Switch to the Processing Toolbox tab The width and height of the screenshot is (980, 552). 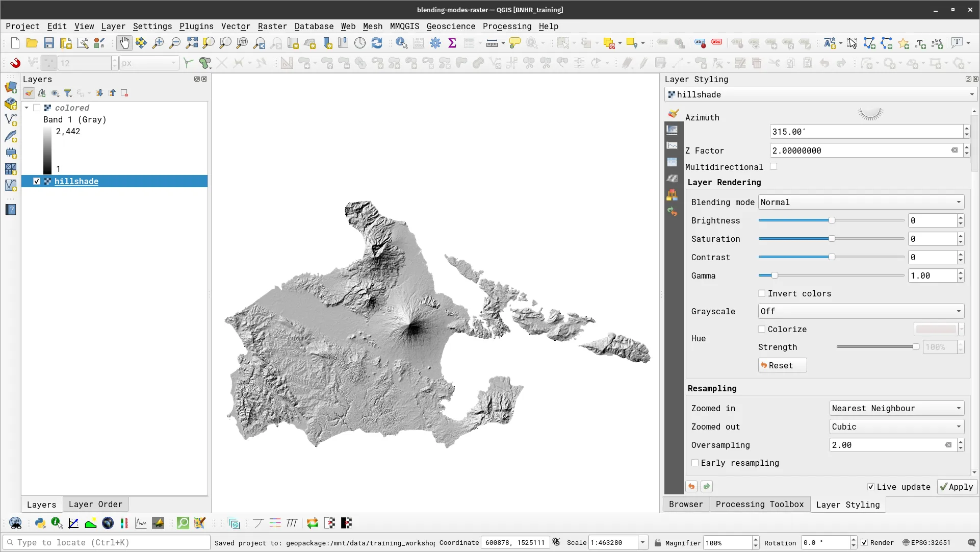click(x=759, y=504)
